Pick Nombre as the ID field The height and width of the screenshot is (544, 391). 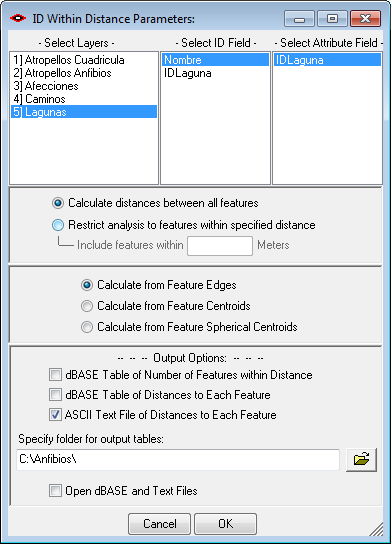215,60
